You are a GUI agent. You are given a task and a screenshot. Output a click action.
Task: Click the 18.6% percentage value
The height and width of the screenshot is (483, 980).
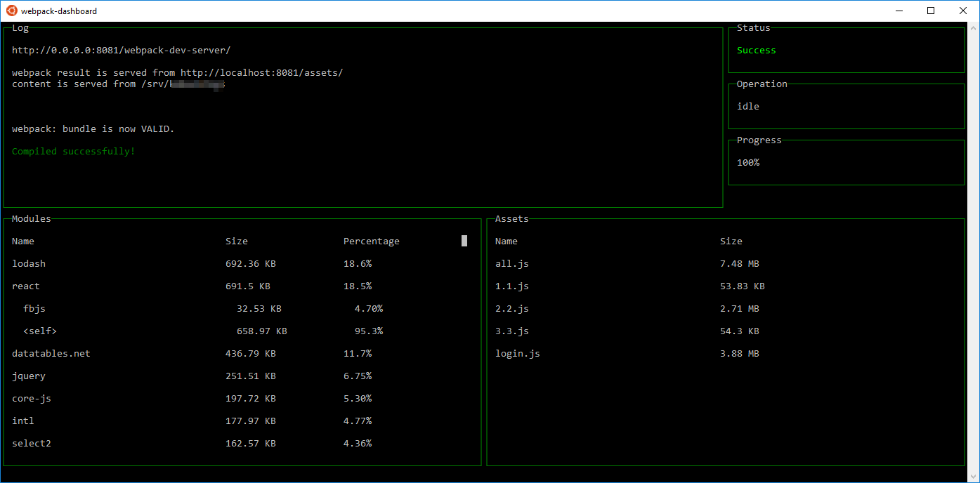click(x=358, y=264)
